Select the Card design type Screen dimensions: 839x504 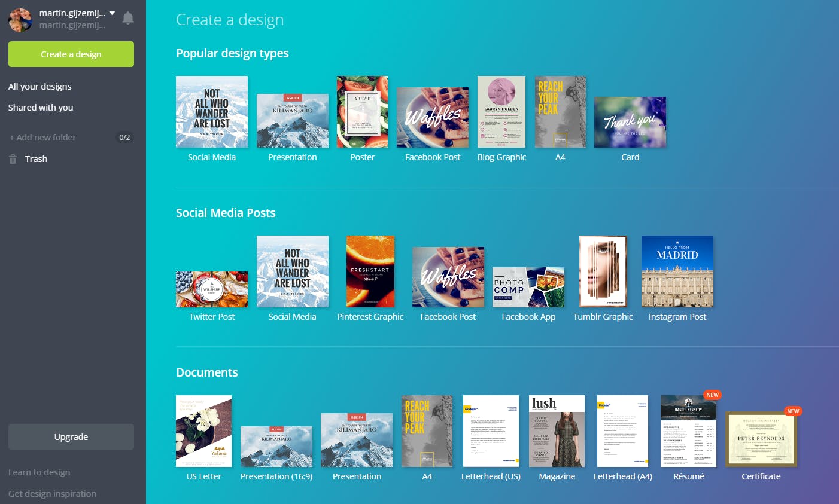630,122
